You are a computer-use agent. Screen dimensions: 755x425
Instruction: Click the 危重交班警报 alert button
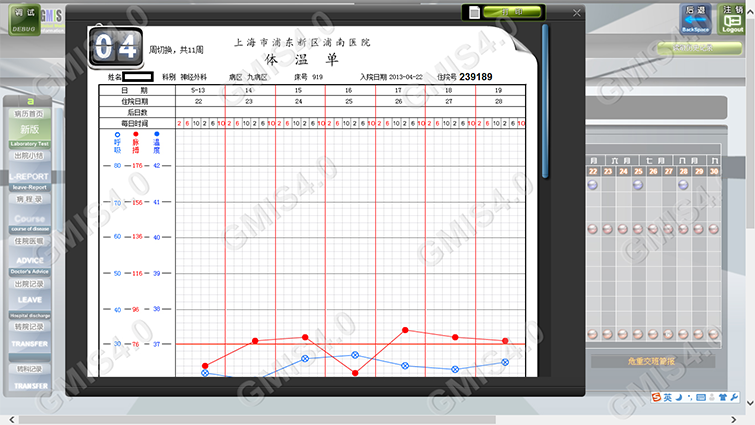coord(652,361)
